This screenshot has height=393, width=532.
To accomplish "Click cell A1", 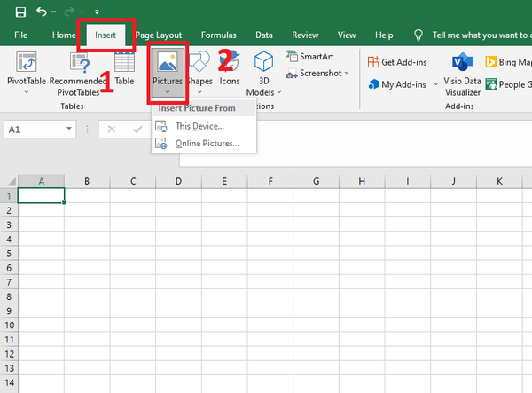I will point(41,196).
